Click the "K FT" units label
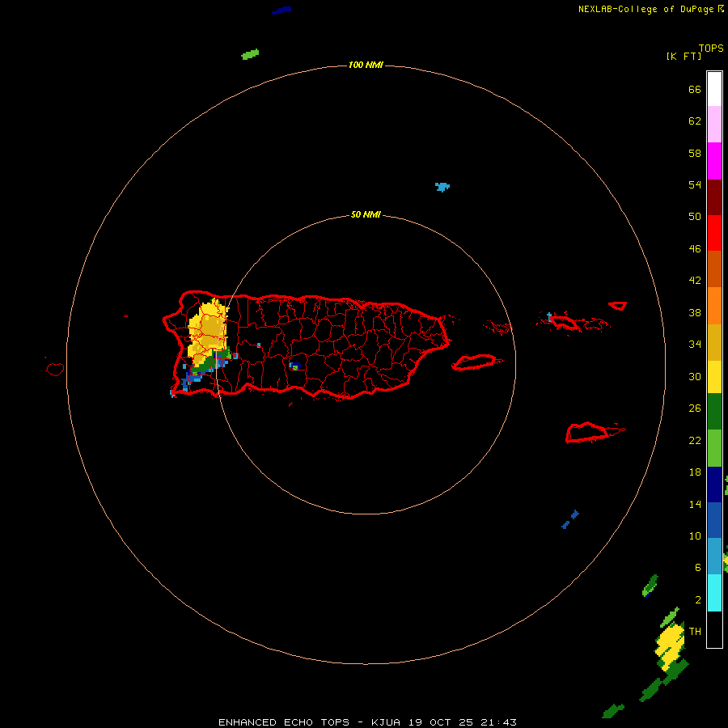The height and width of the screenshot is (728, 728). pyautogui.click(x=684, y=57)
